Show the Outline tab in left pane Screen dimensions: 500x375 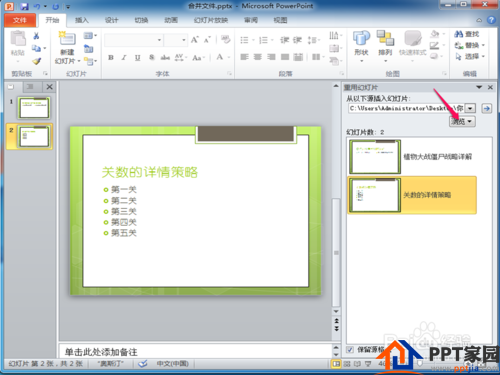[x=31, y=87]
